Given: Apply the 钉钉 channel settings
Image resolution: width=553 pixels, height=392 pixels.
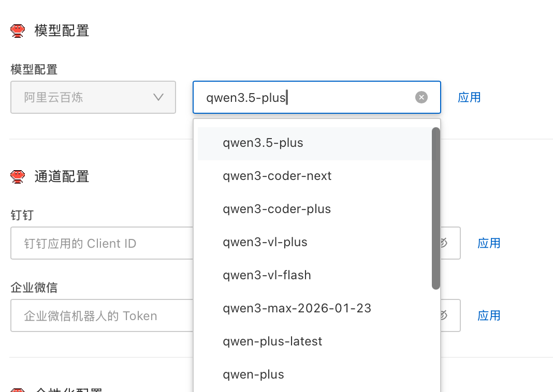Looking at the screenshot, I should (489, 244).
